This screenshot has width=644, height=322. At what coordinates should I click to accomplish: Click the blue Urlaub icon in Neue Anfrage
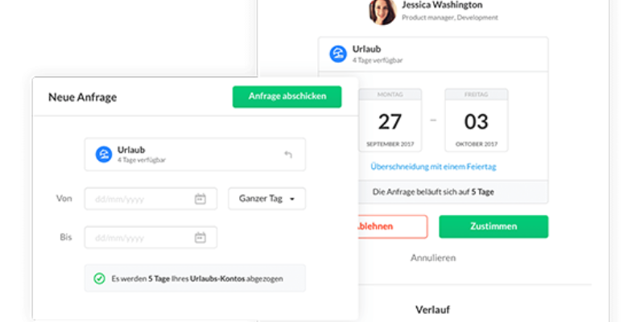tap(104, 155)
